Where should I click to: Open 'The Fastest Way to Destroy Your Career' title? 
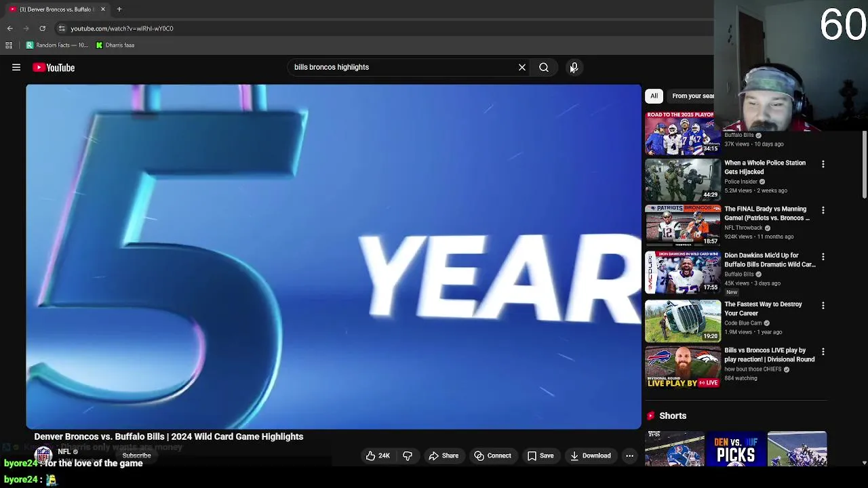(x=763, y=308)
